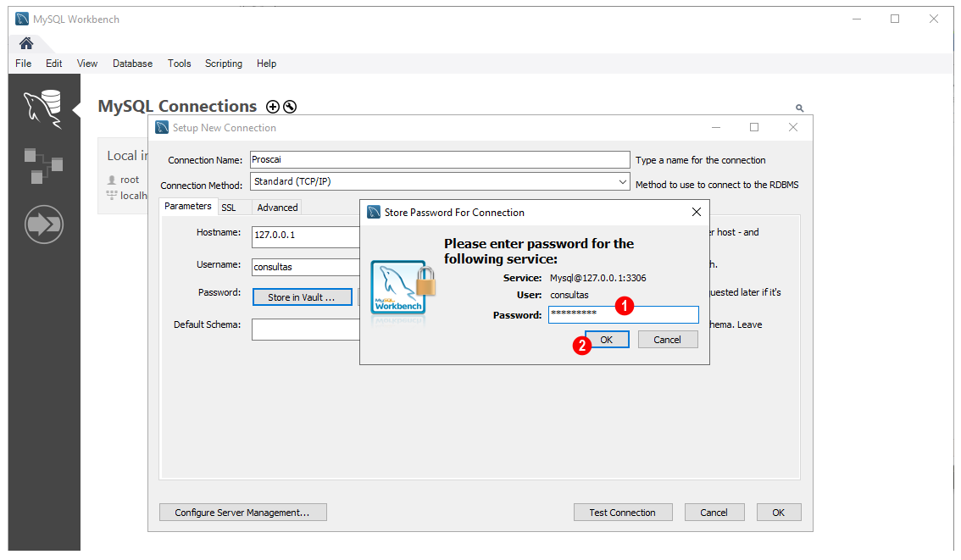Open the models sidebar icon
The width and height of the screenshot is (961, 560).
tap(43, 165)
